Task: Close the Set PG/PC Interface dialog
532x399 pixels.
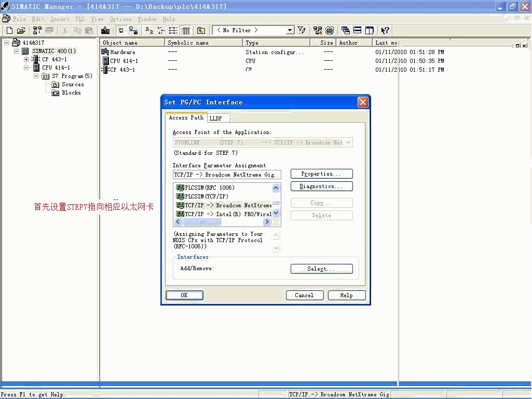Action: (363, 102)
